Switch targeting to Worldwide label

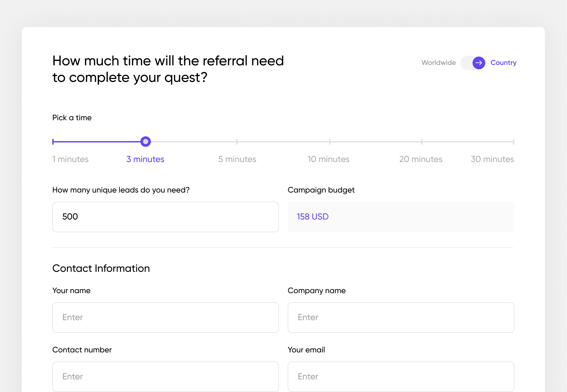click(439, 63)
